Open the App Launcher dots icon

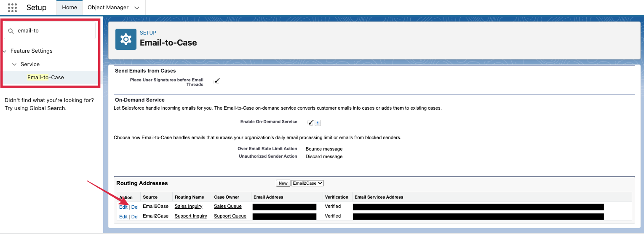[13, 8]
